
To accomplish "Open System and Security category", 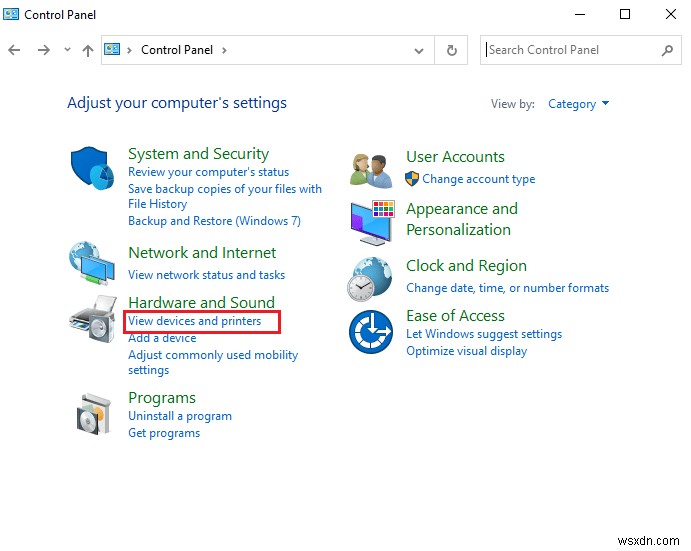I will click(x=198, y=154).
